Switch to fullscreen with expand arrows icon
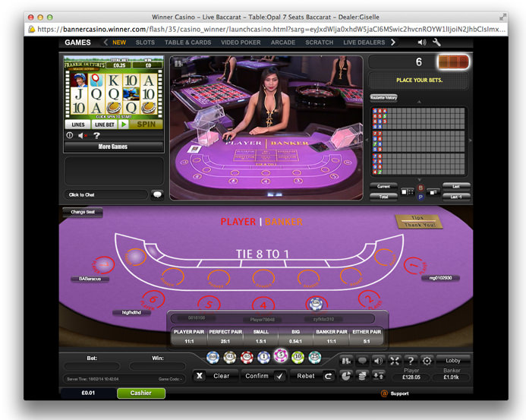Image resolution: width=526 pixels, height=420 pixels. 395,361
